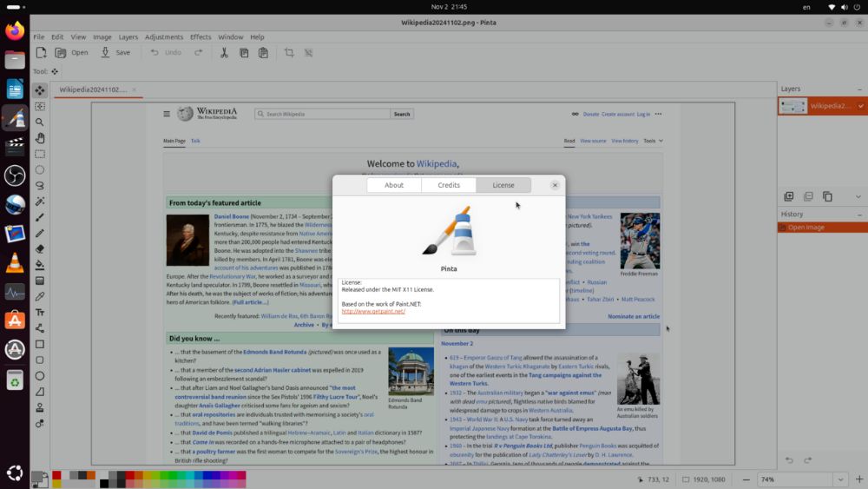This screenshot has height=489, width=868.
Task: Toggle visibility checkbox of Wikipedia layer
Action: [x=861, y=106]
